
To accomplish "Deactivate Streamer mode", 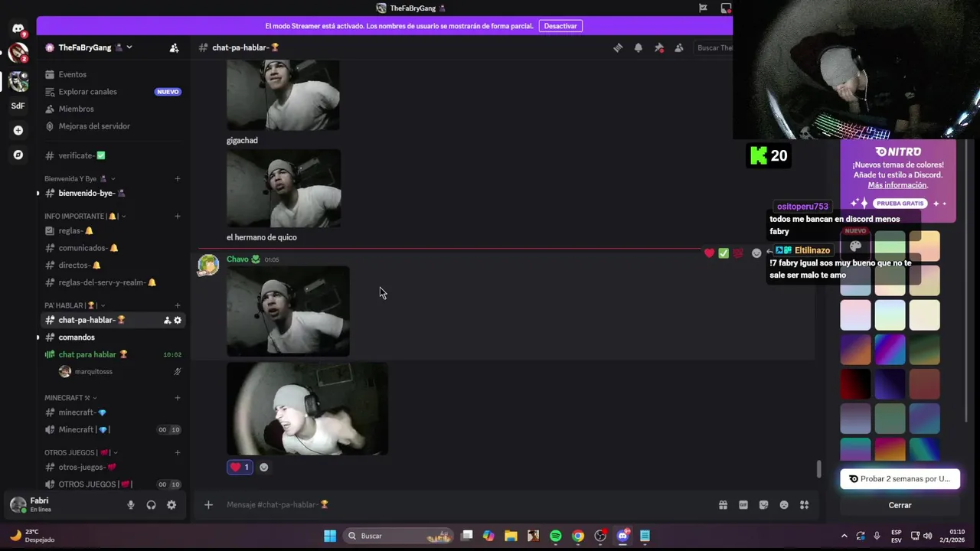I will tap(560, 25).
